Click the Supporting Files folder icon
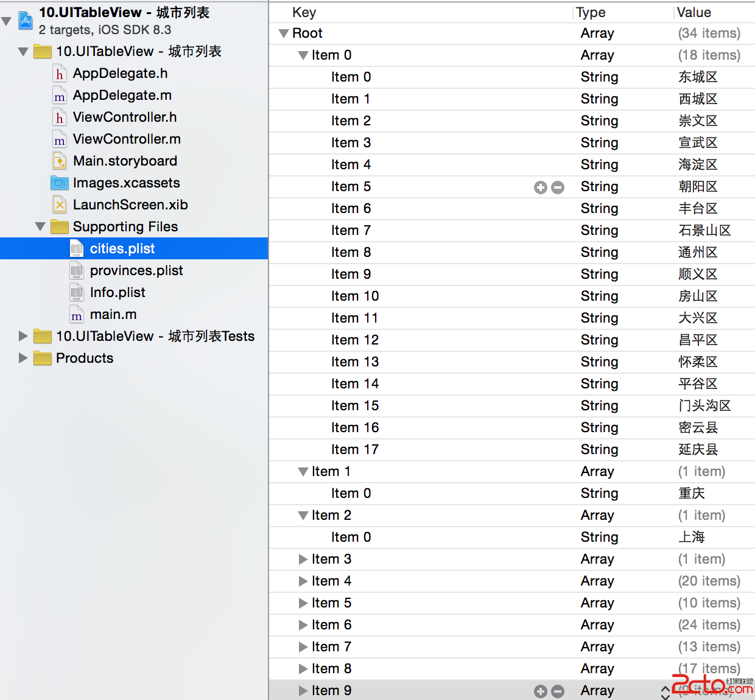The width and height of the screenshot is (755, 700). point(59,226)
